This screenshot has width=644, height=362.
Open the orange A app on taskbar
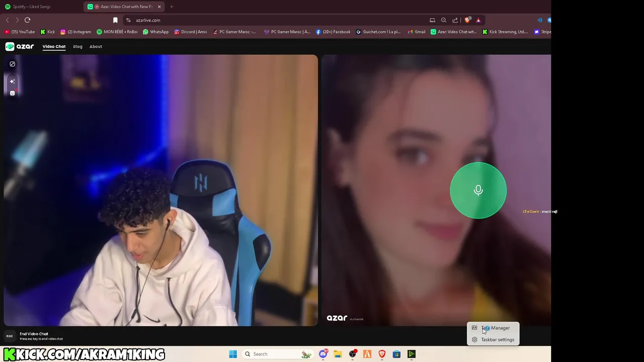coord(367,354)
